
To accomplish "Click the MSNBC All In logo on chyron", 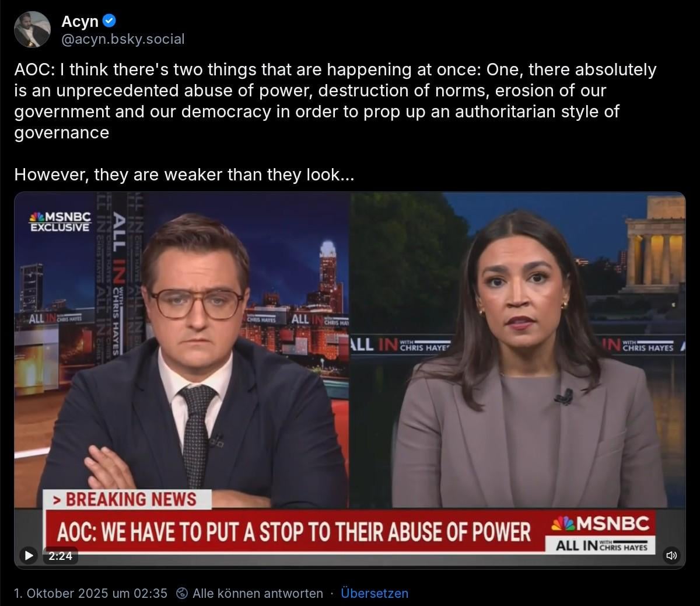I will point(600,532).
